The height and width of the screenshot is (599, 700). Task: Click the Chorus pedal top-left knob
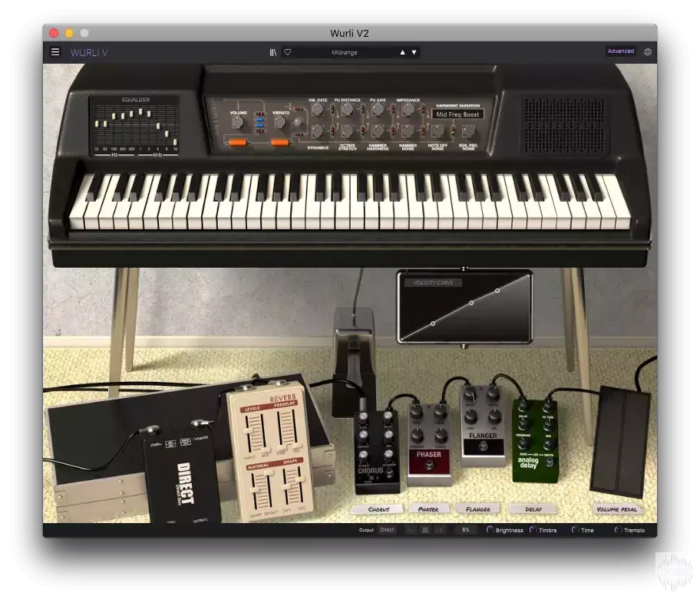(x=363, y=416)
